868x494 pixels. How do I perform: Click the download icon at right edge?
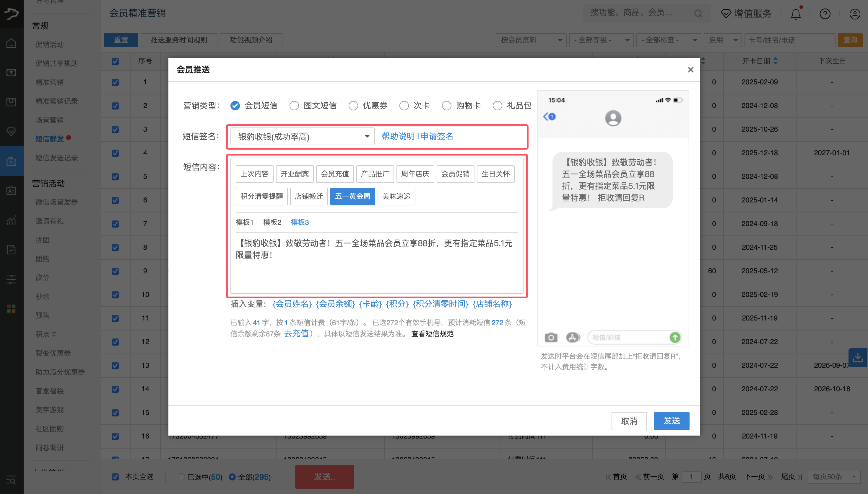[x=858, y=357]
